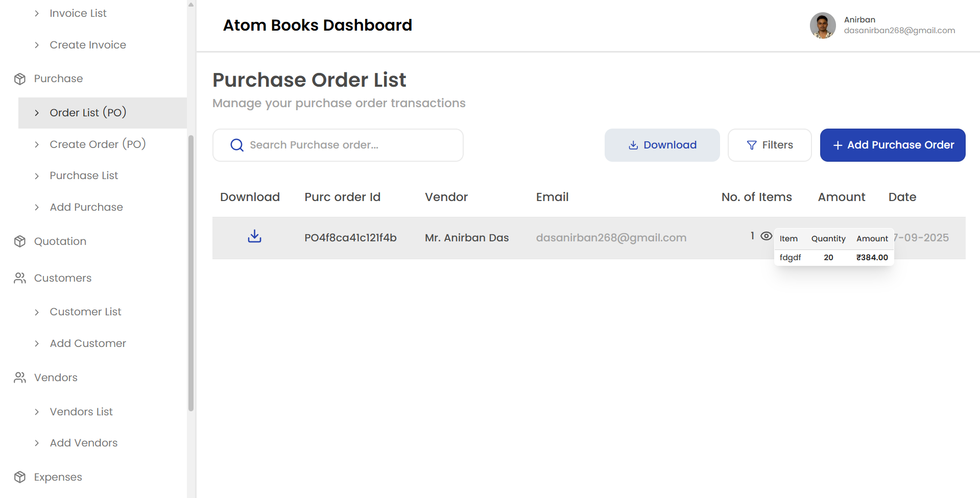Click the sidebar vertical scrollbar

point(191,272)
